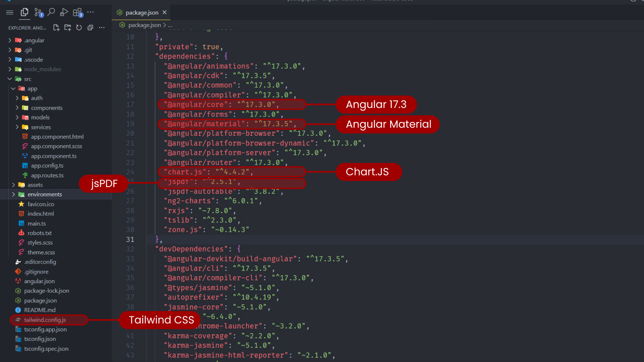Open .gitignore file
The image size is (644, 362).
pos(36,272)
